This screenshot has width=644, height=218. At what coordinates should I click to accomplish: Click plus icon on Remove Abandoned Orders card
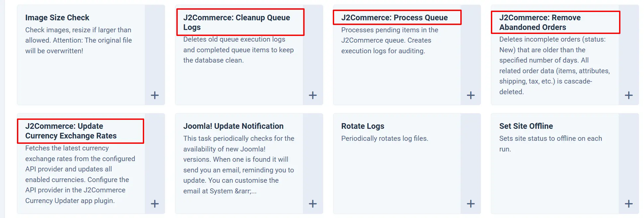(629, 95)
